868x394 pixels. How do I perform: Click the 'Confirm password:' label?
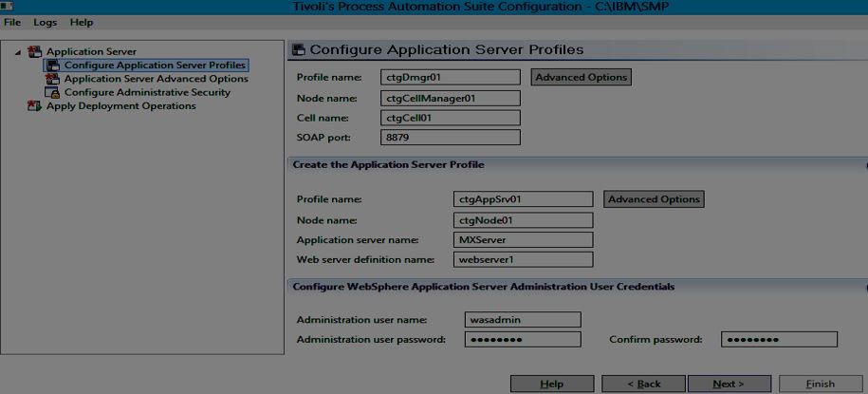656,339
